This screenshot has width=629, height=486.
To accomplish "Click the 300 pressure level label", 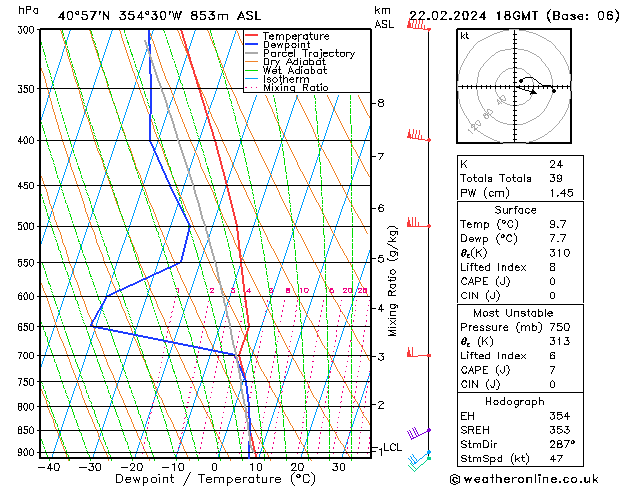I will pyautogui.click(x=28, y=30).
